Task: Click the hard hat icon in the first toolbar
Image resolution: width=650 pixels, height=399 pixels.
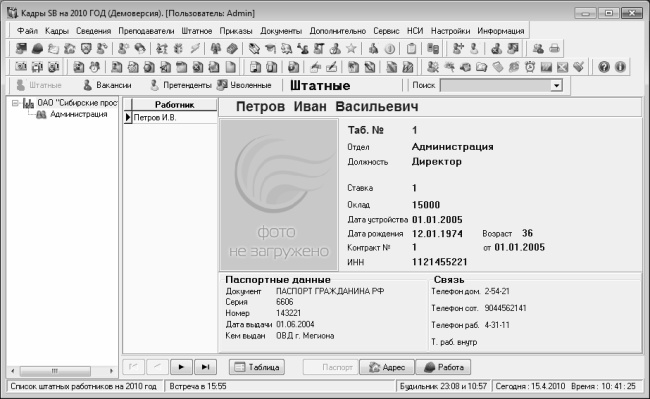Action: tap(37, 48)
